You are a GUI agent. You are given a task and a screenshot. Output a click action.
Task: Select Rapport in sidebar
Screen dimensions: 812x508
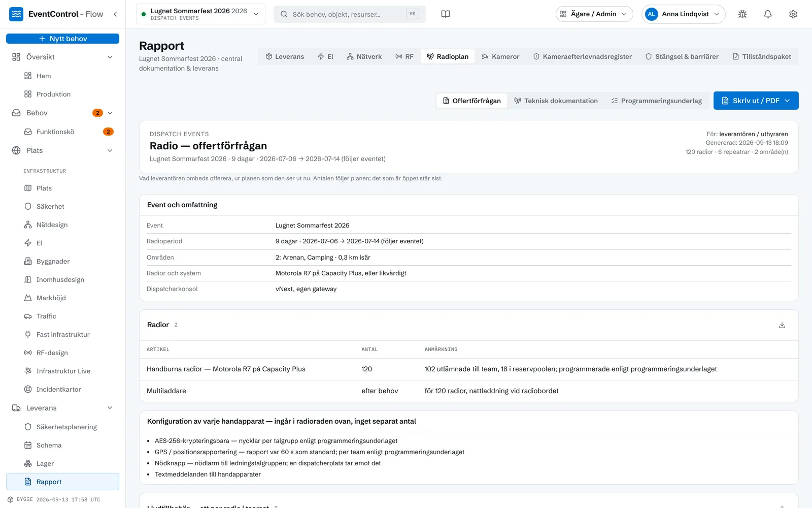(x=62, y=482)
